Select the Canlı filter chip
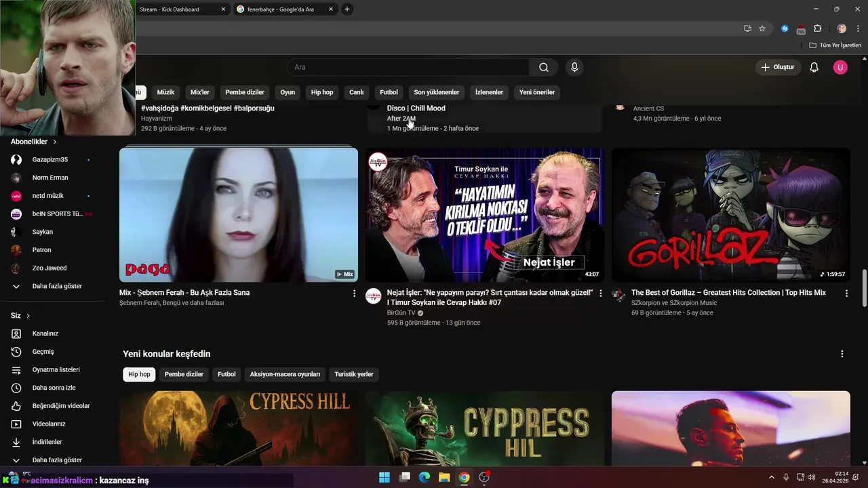The width and height of the screenshot is (868, 488). (x=357, y=92)
